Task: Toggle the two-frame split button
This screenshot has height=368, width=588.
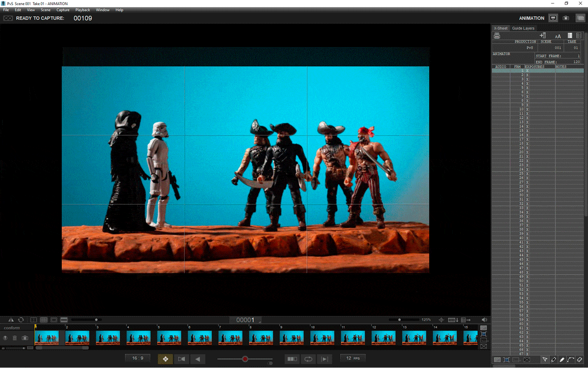Action: tap(292, 359)
